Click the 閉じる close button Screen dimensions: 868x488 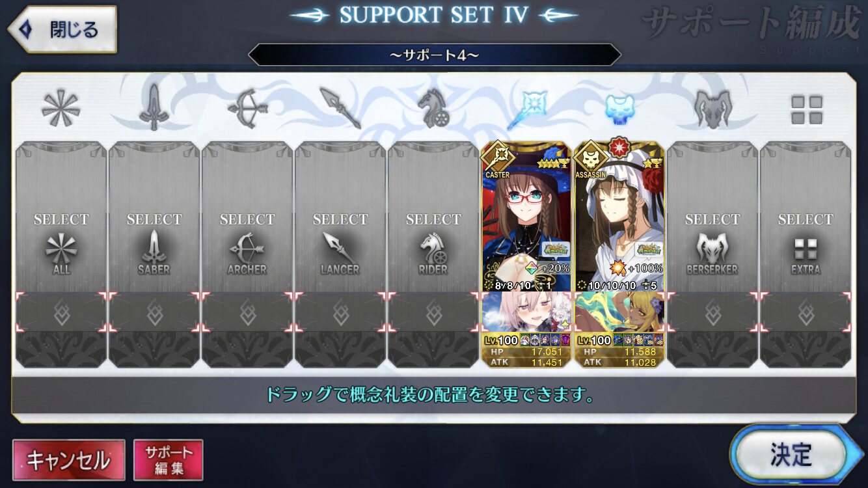(62, 29)
